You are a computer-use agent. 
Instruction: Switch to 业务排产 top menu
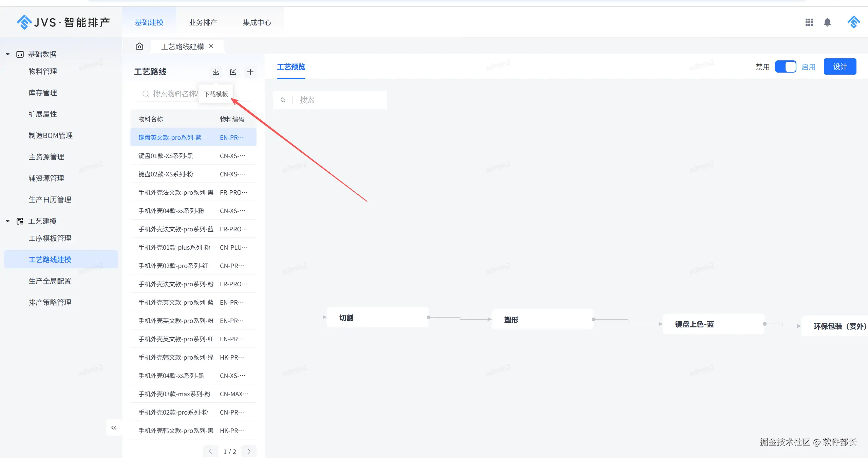point(203,22)
